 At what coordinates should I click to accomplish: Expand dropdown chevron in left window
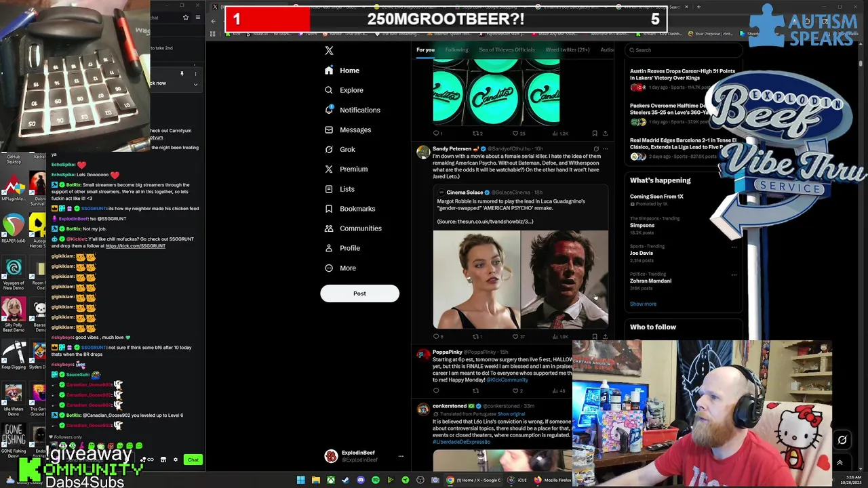[x=195, y=84]
